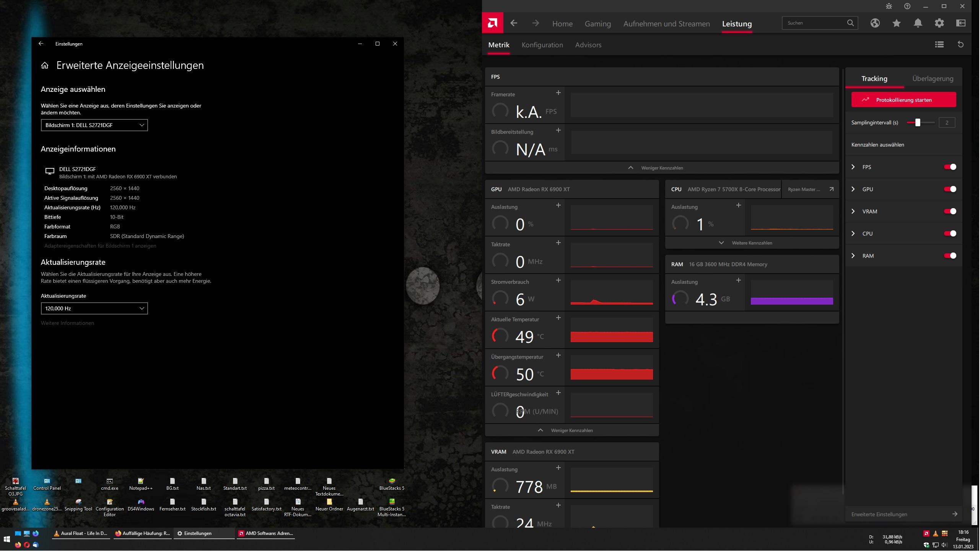Open Ryzen Master external link arrow
980x551 pixels.
[832, 189]
